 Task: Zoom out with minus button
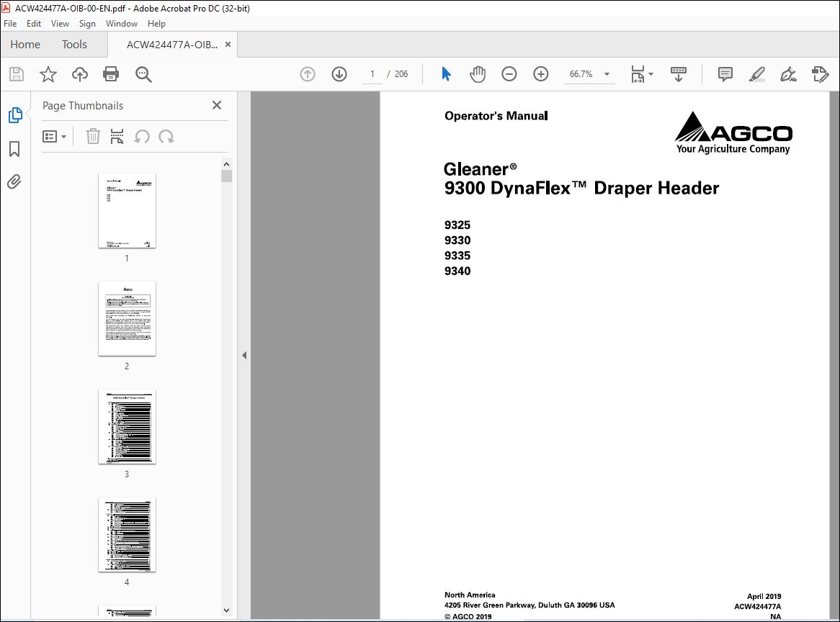coord(509,74)
